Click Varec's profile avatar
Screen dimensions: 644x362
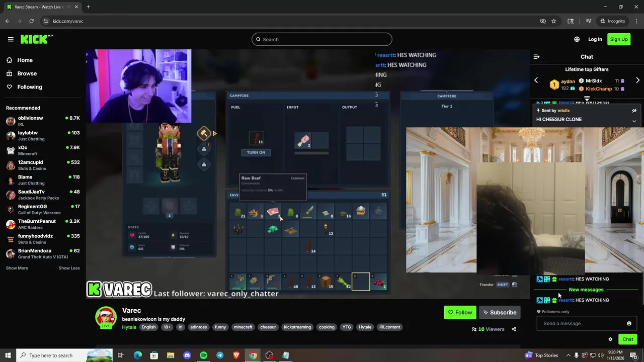(x=106, y=317)
